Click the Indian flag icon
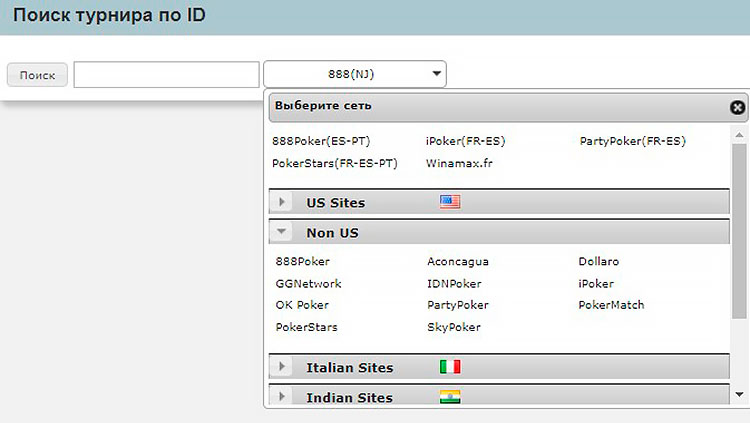Viewport: 750px width, 423px height. click(x=450, y=397)
